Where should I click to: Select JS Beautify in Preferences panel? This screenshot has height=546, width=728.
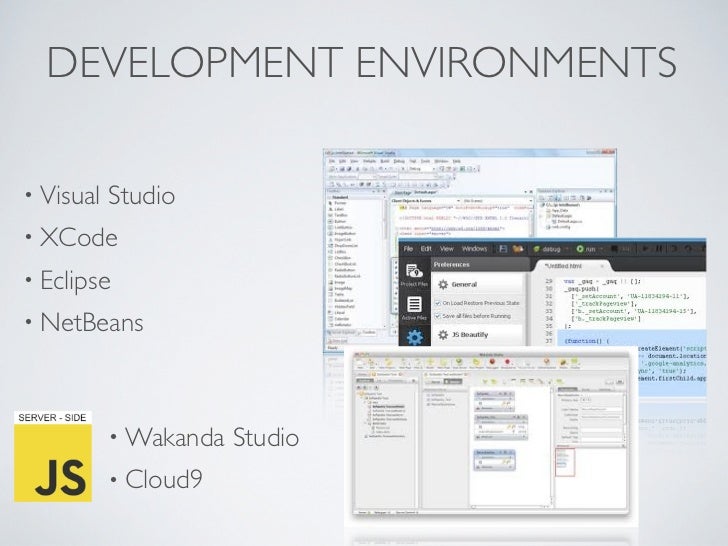point(478,334)
